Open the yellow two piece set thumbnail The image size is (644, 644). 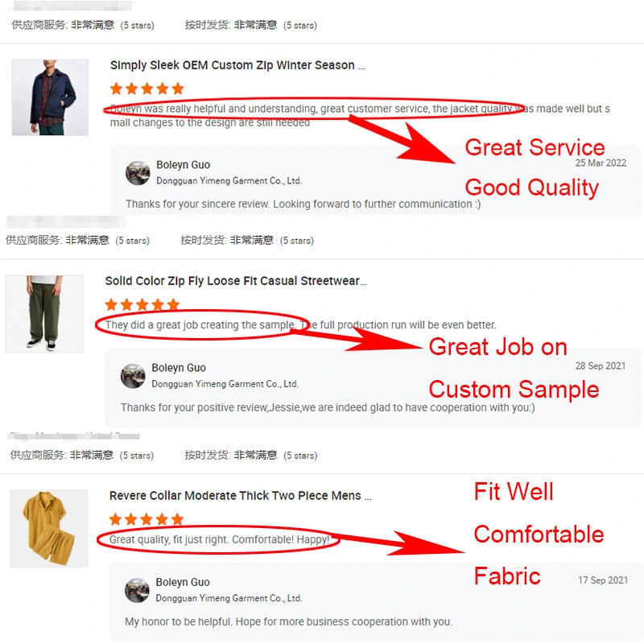(49, 528)
